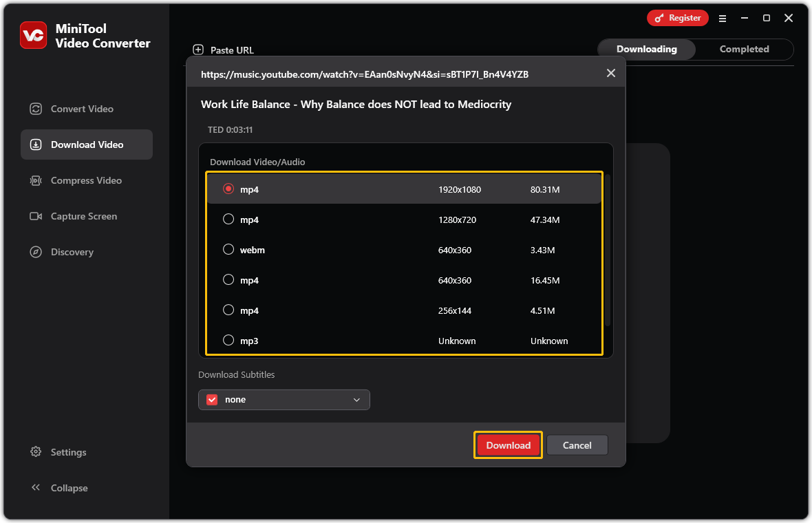Click the 1920x1080 resolution text
The image size is (812, 523).
(x=460, y=189)
